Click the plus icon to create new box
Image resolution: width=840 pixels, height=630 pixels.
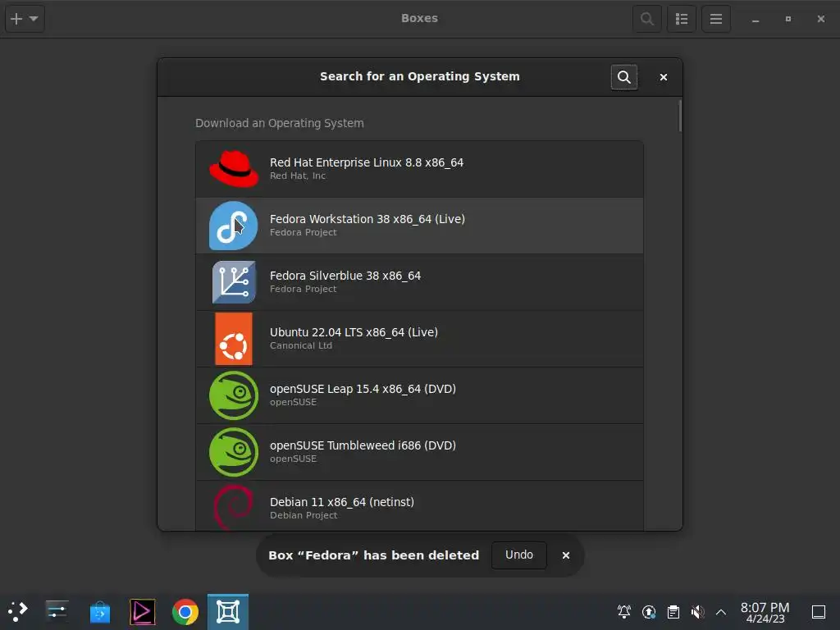tap(16, 19)
